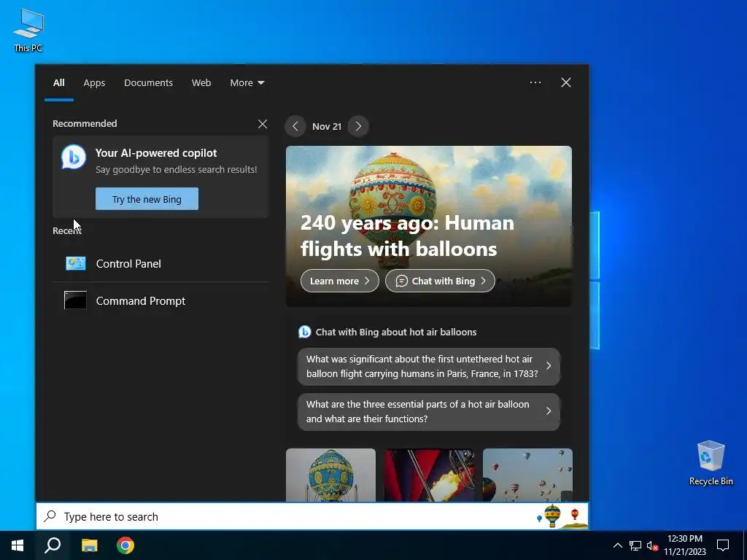Image resolution: width=747 pixels, height=560 pixels.
Task: Open the Control Panel recent item
Action: click(160, 263)
